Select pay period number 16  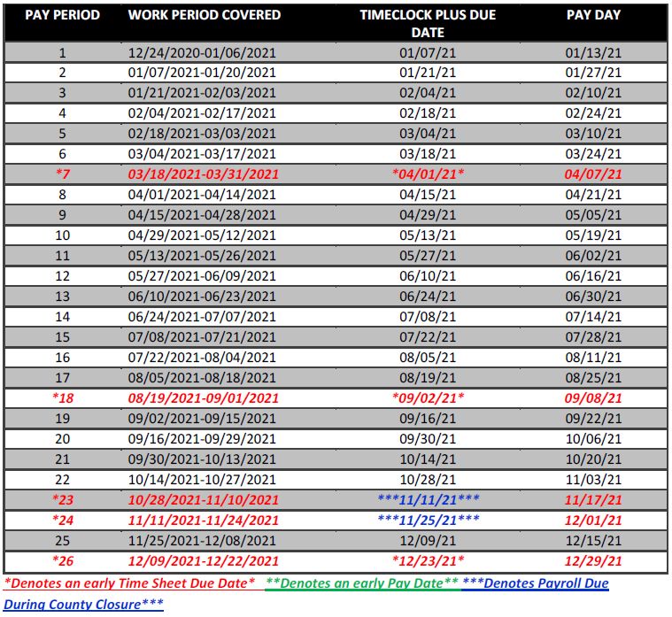[63, 358]
